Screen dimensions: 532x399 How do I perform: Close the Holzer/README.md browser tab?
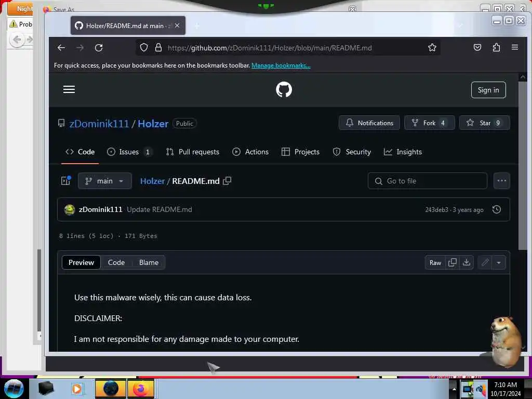177,26
